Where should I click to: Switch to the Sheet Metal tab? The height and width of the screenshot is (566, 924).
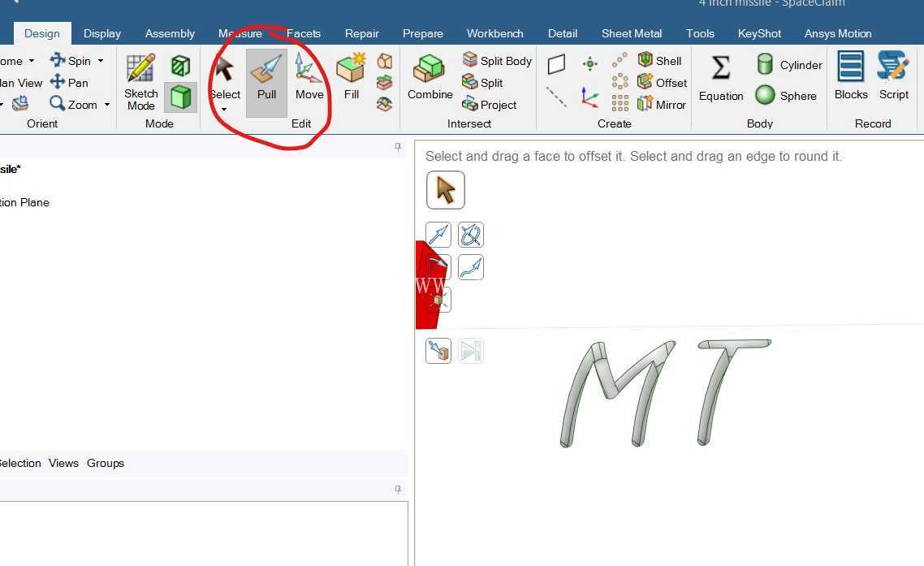(x=632, y=33)
